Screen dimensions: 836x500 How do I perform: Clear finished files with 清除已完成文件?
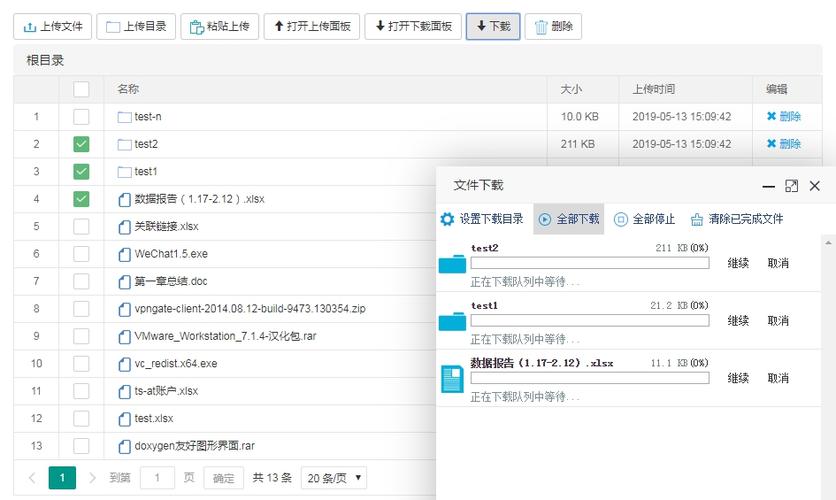click(x=737, y=219)
